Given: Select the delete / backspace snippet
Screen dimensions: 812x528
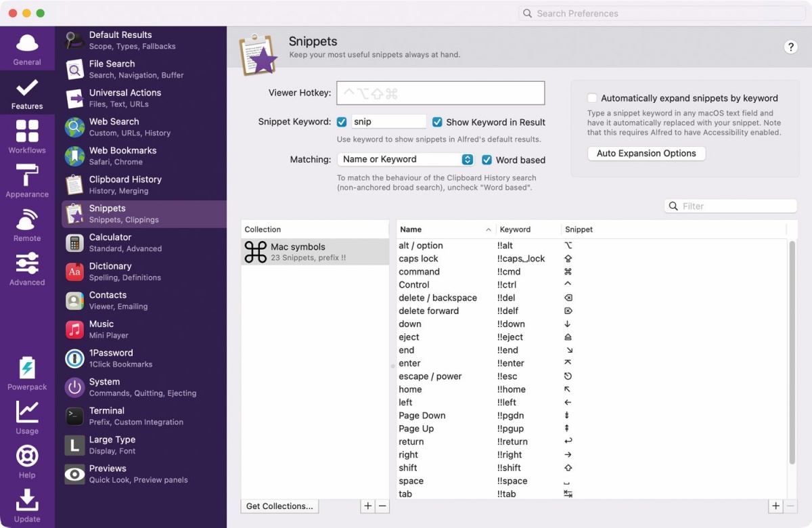Looking at the screenshot, I should tap(592, 298).
